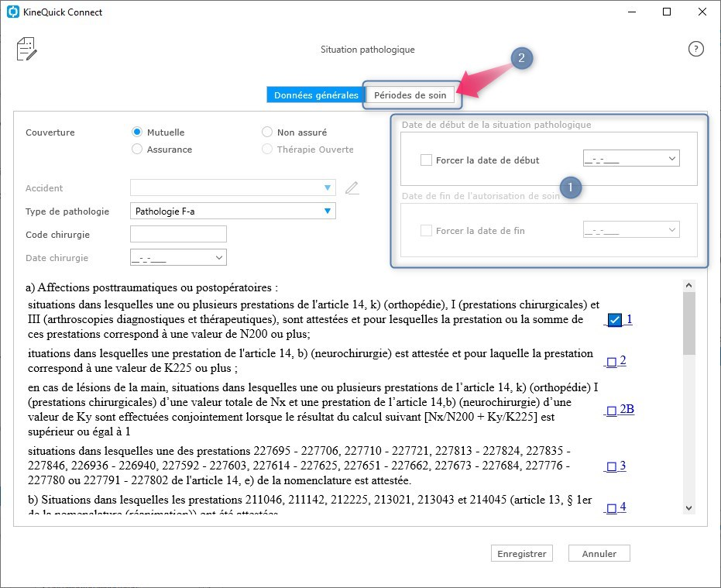721x588 pixels.
Task: Check the box for situation 3
Action: tap(612, 467)
